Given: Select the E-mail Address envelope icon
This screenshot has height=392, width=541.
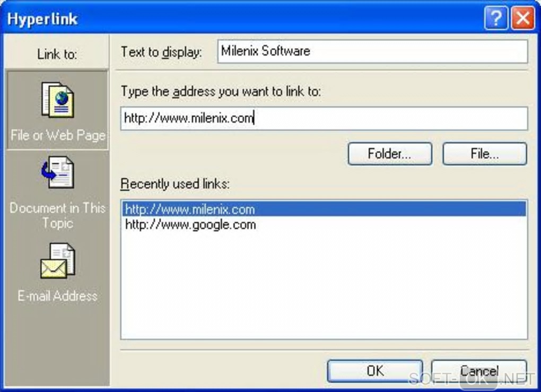Looking at the screenshot, I should 58,260.
